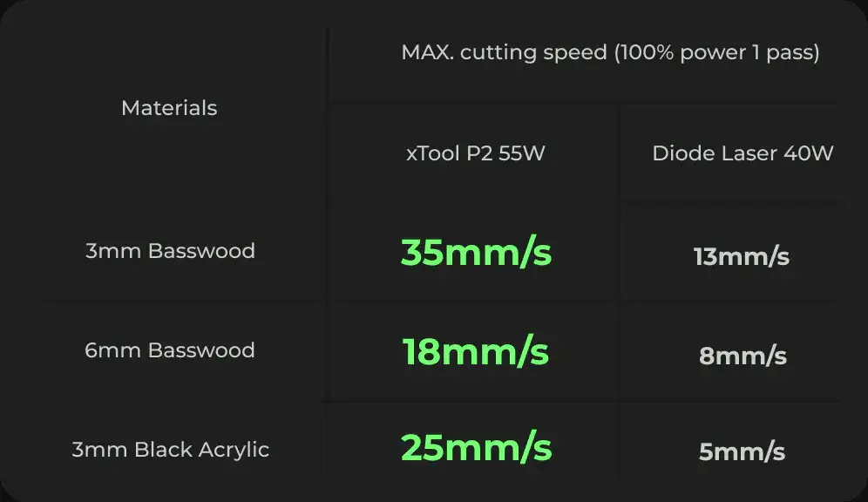868x502 pixels.
Task: Click the green 25mm/s speed value
Action: point(476,448)
